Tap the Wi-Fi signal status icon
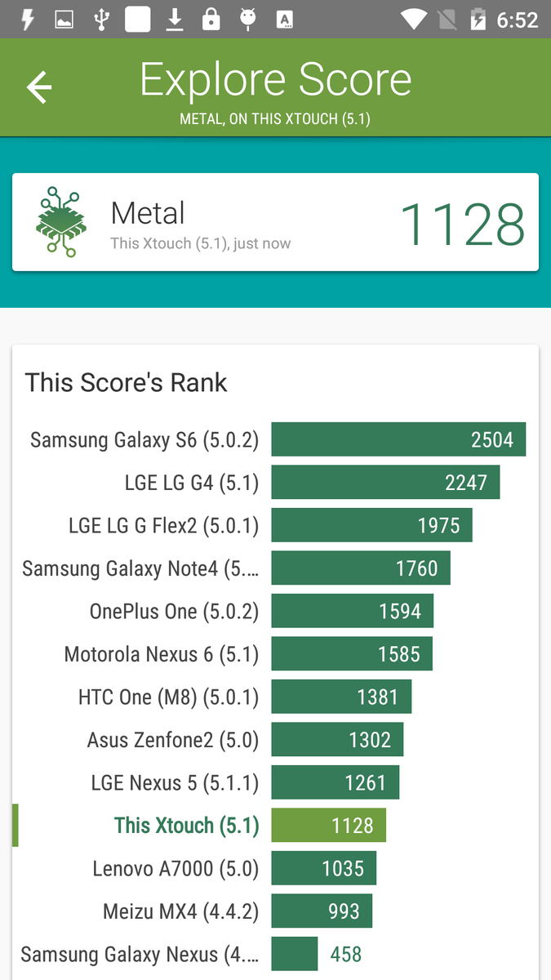Image resolution: width=551 pixels, height=980 pixels. coord(415,20)
